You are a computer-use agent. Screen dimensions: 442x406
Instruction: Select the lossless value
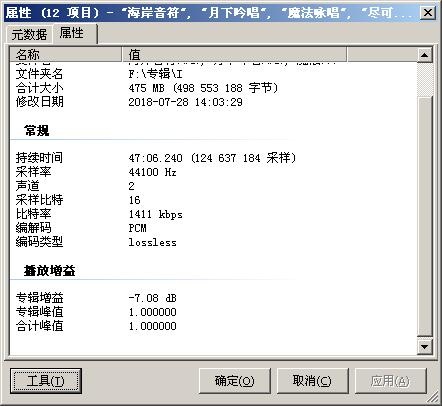click(x=153, y=242)
